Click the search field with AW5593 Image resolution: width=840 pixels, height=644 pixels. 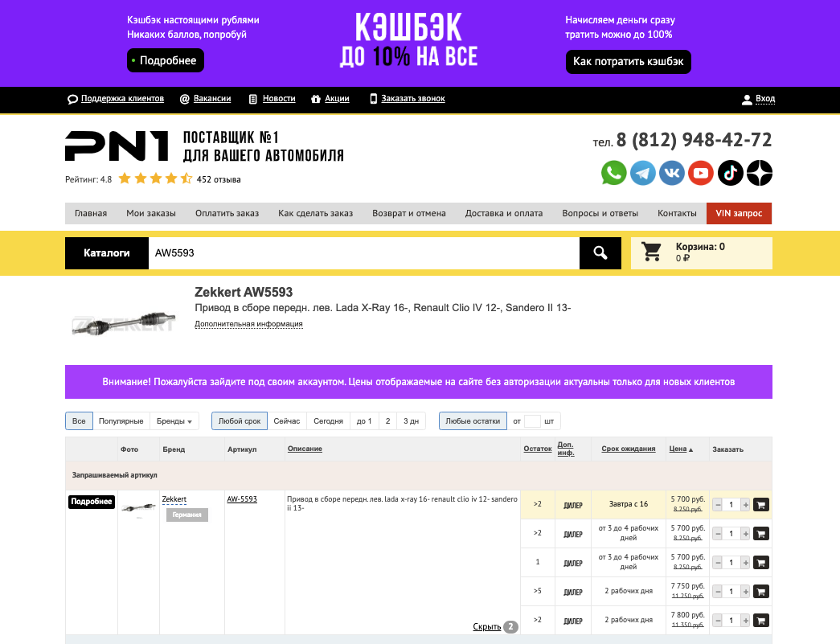point(364,253)
